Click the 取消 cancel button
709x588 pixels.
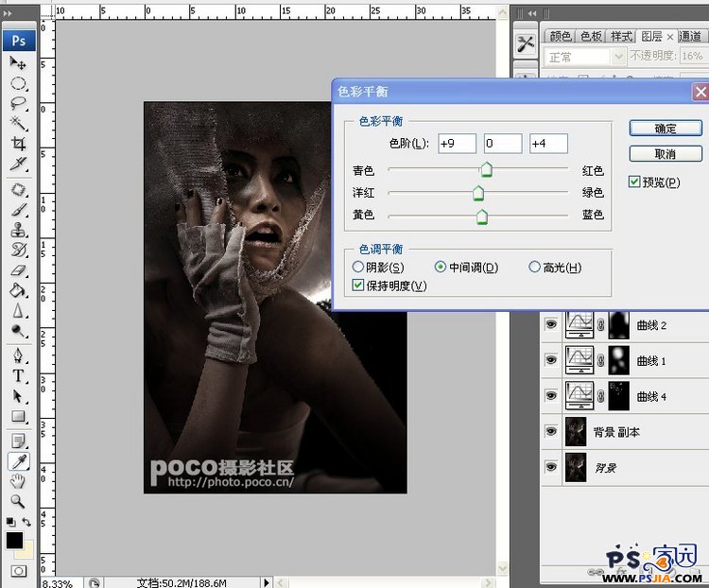click(666, 153)
